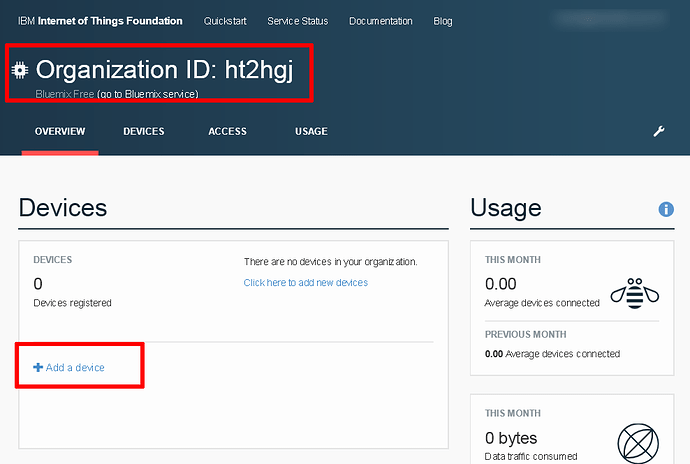Click 'go to Bluemix service' link
This screenshot has height=464, width=690.
point(148,94)
